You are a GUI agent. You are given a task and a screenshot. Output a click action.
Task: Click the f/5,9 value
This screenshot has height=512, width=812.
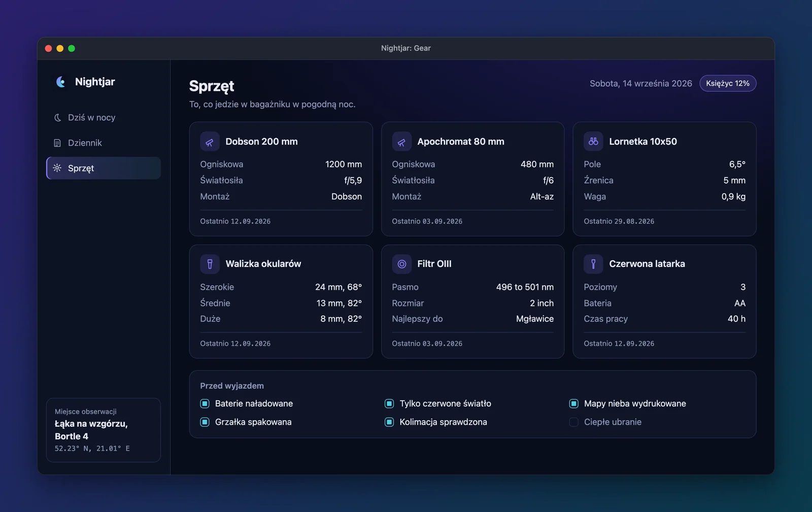tap(353, 180)
